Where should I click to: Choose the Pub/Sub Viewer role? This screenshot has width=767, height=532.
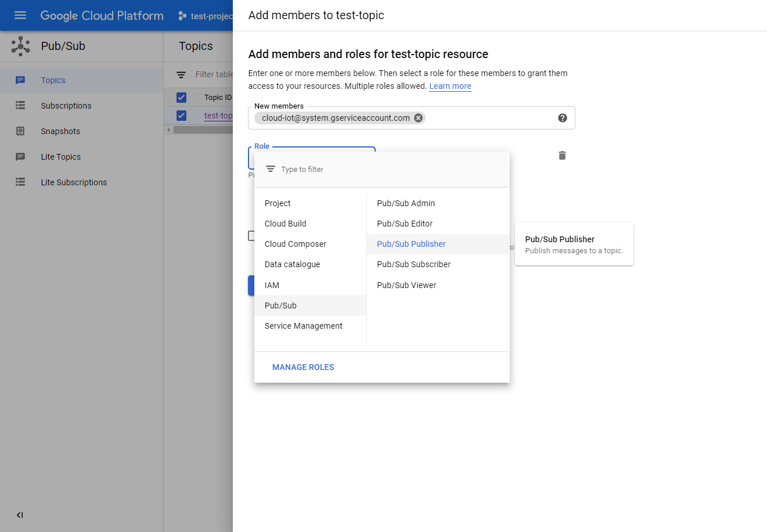(438, 285)
